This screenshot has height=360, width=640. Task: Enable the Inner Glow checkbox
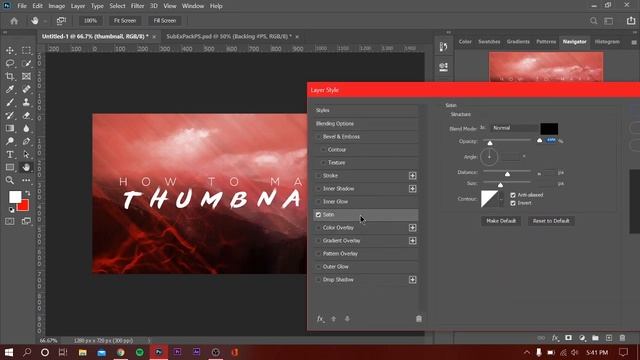[x=318, y=202]
